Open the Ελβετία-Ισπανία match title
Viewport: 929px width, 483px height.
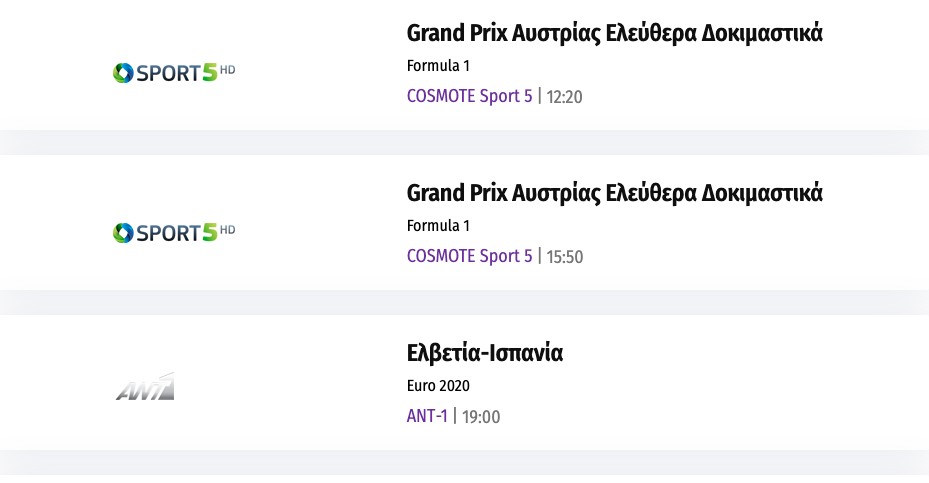pos(485,353)
